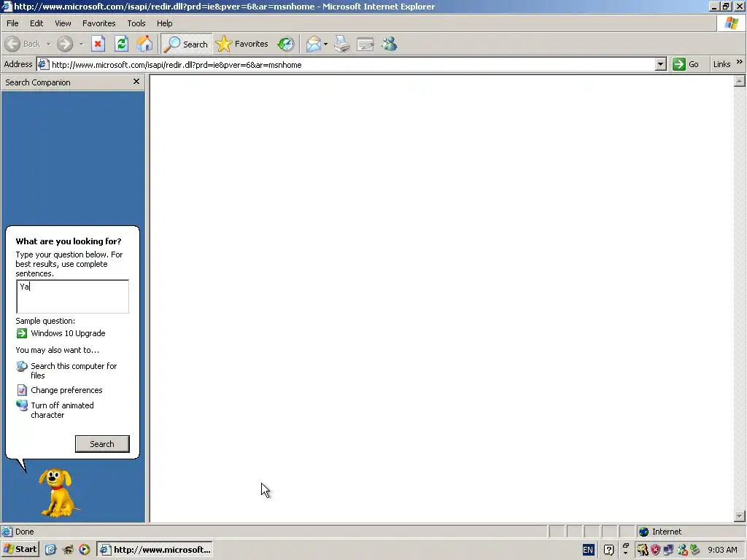Click the red security shield tray icon
This screenshot has height=560, width=747.
[x=656, y=550]
